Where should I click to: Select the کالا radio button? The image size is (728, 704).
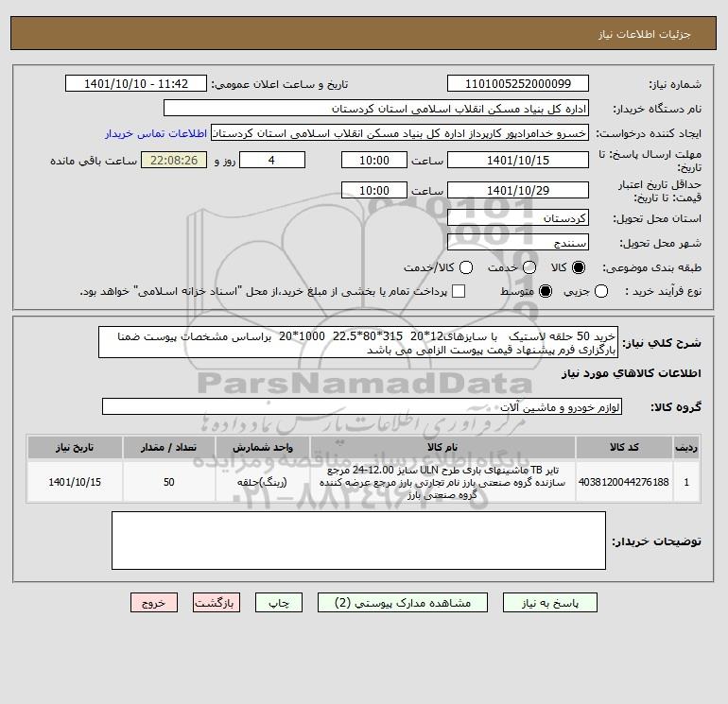coord(579,267)
